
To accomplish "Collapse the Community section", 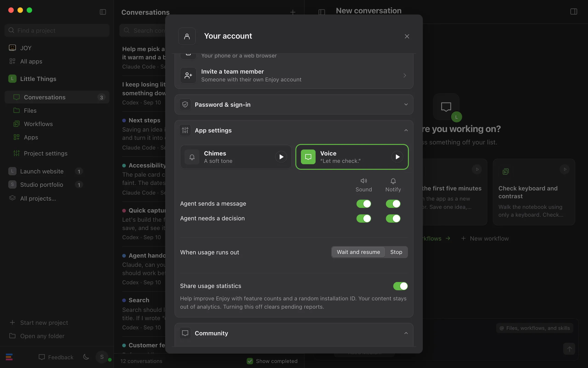I will 294,333.
